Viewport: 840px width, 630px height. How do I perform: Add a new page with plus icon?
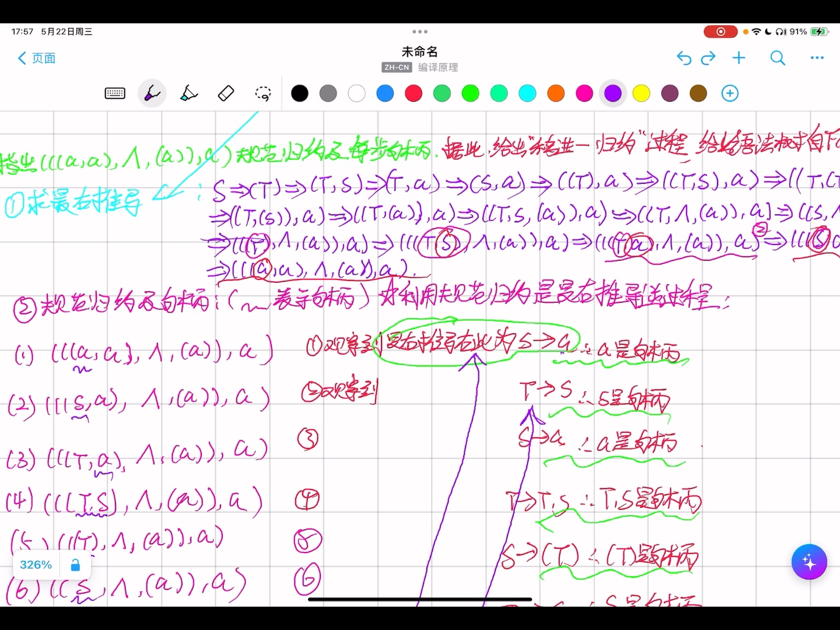click(x=739, y=58)
